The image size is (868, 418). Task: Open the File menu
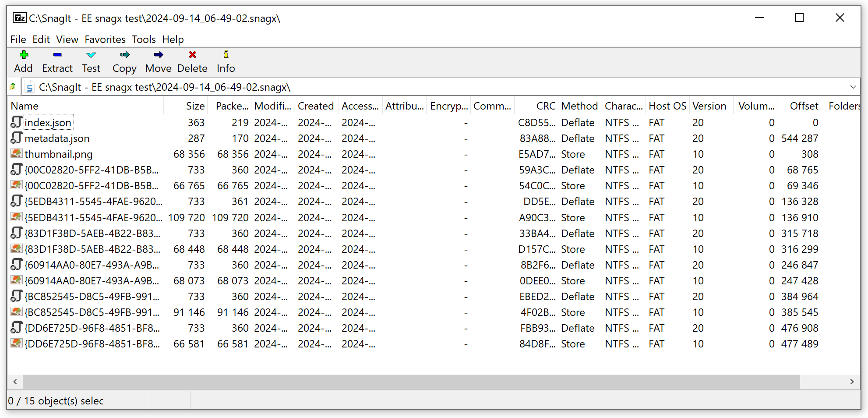click(x=18, y=39)
